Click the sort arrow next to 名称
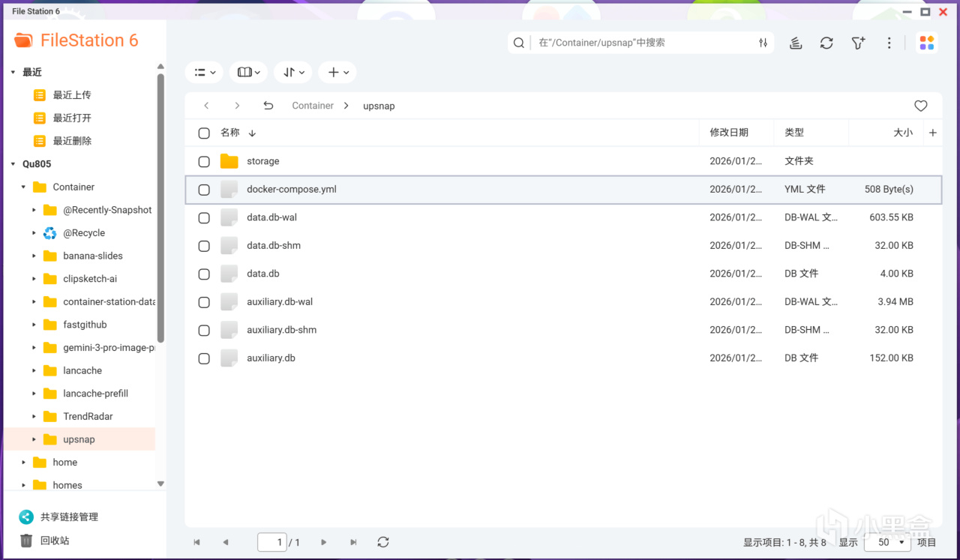The width and height of the screenshot is (960, 560). coord(252,133)
